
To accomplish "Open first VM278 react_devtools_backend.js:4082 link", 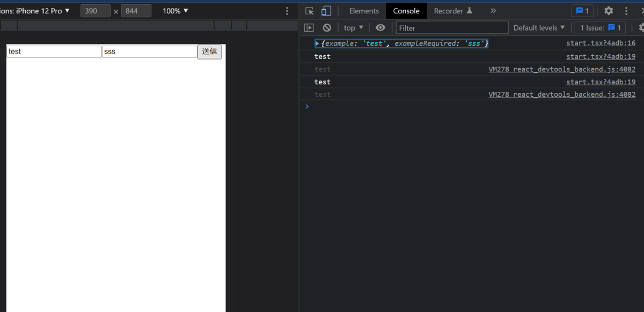I will [562, 69].
